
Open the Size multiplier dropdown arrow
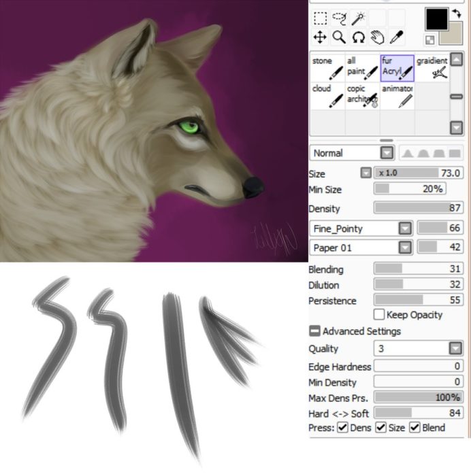[x=366, y=173]
